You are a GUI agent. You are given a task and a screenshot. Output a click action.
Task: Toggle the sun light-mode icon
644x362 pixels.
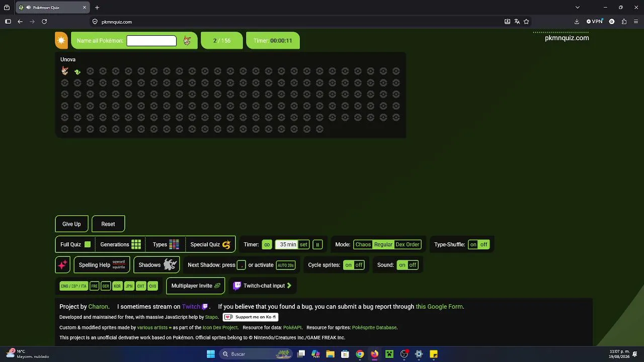click(61, 41)
